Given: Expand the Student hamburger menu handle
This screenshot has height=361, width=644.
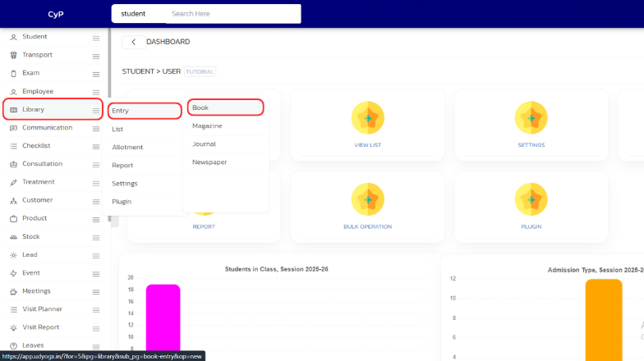Looking at the screenshot, I should pyautogui.click(x=96, y=38).
